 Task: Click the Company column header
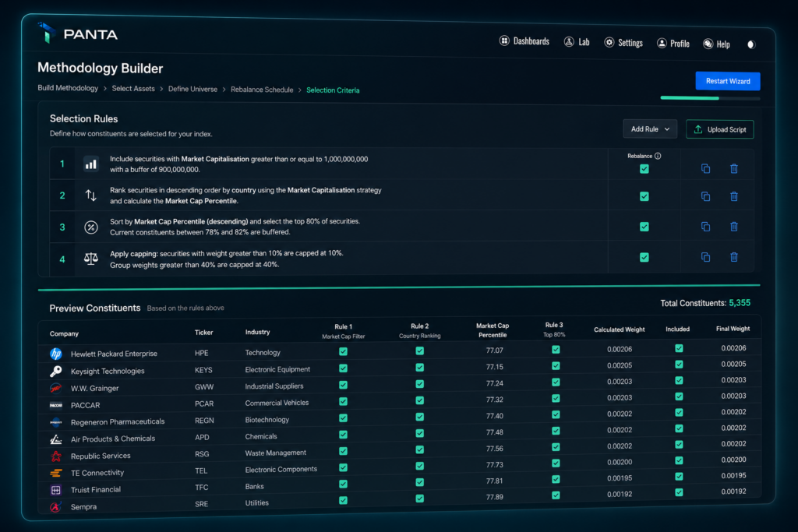[64, 333]
